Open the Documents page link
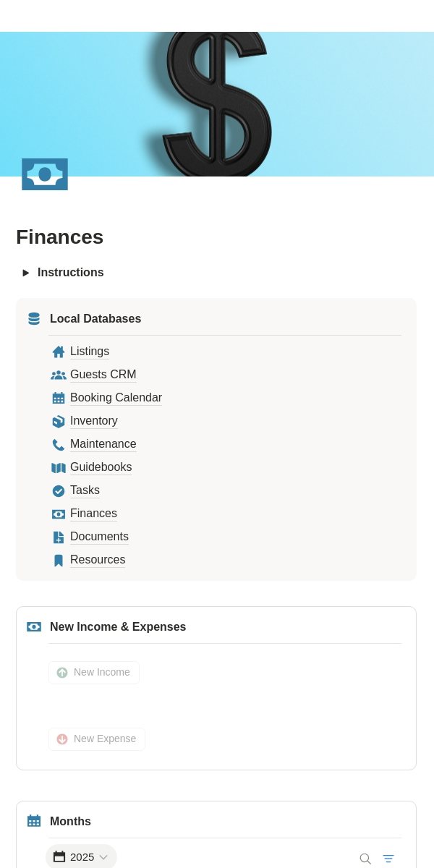The height and width of the screenshot is (868, 434). coord(99,537)
